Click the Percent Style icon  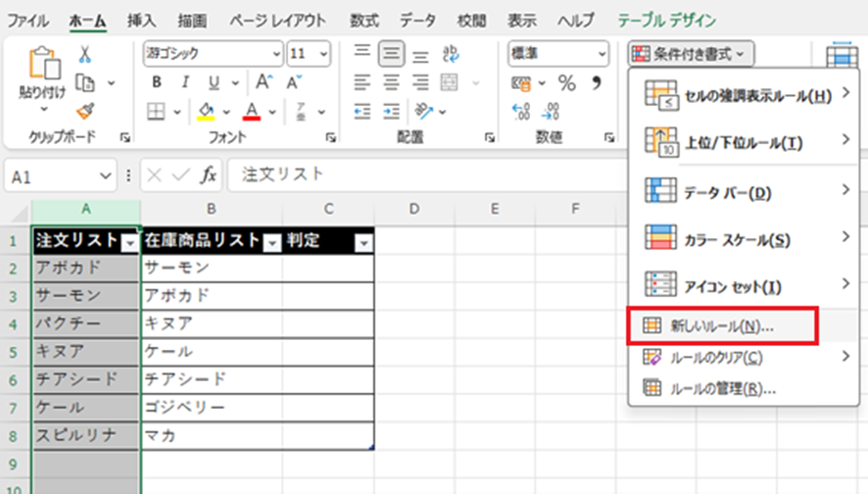[566, 82]
